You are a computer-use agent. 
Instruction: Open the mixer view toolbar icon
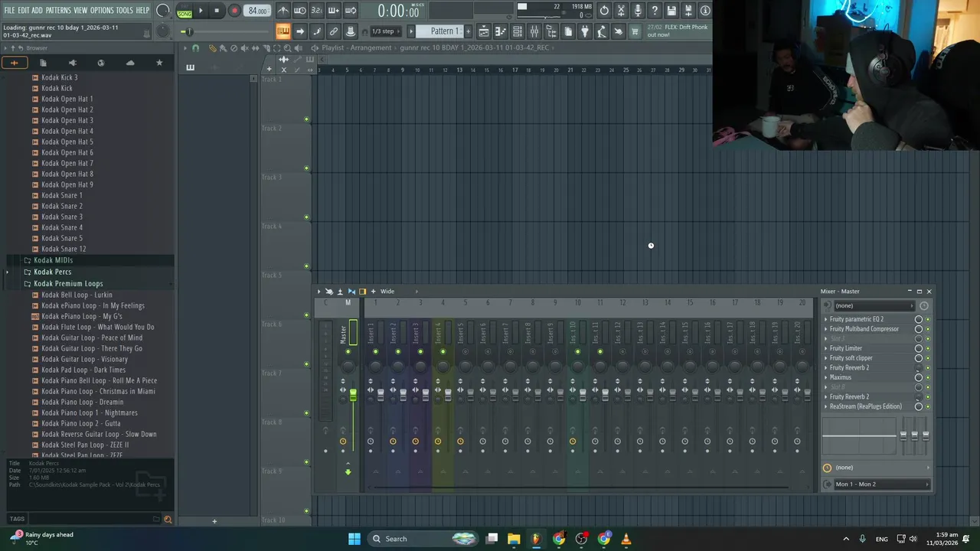[534, 31]
